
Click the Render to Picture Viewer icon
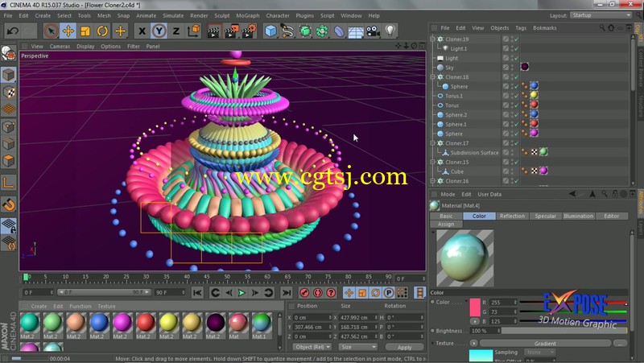click(x=232, y=31)
